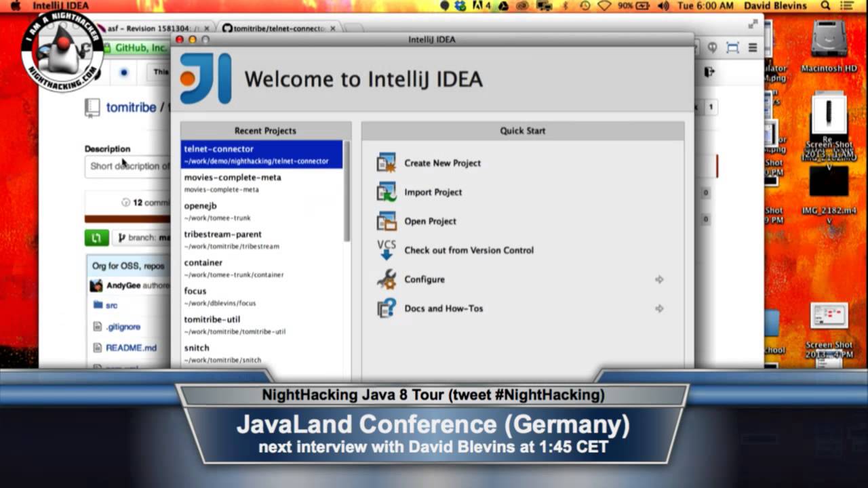Image resolution: width=868 pixels, height=488 pixels.
Task: Select tomitribe-util recent project
Action: pyautogui.click(x=262, y=325)
